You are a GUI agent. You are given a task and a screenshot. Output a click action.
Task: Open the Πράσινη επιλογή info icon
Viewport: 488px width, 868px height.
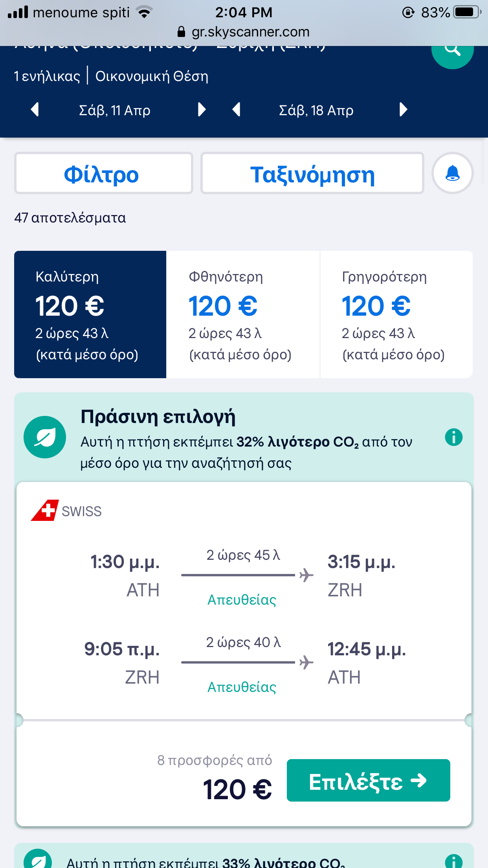coord(453,437)
